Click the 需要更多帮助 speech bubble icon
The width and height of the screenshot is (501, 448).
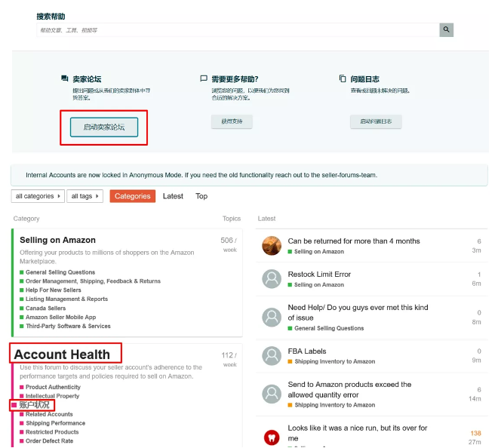204,78
